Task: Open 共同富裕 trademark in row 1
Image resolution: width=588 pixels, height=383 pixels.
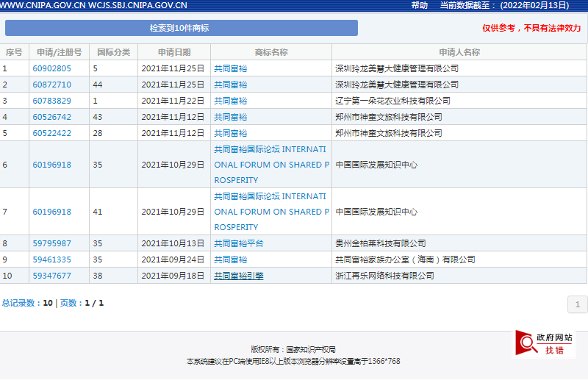Action: pyautogui.click(x=231, y=68)
